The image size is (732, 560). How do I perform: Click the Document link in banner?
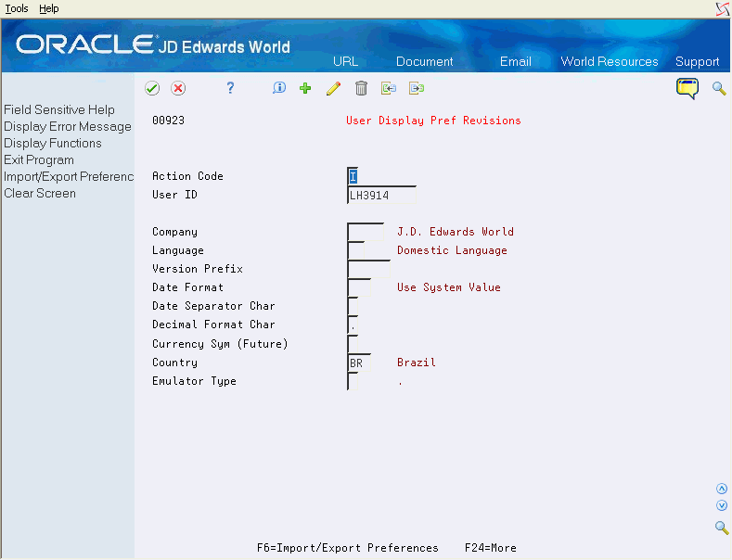[424, 61]
